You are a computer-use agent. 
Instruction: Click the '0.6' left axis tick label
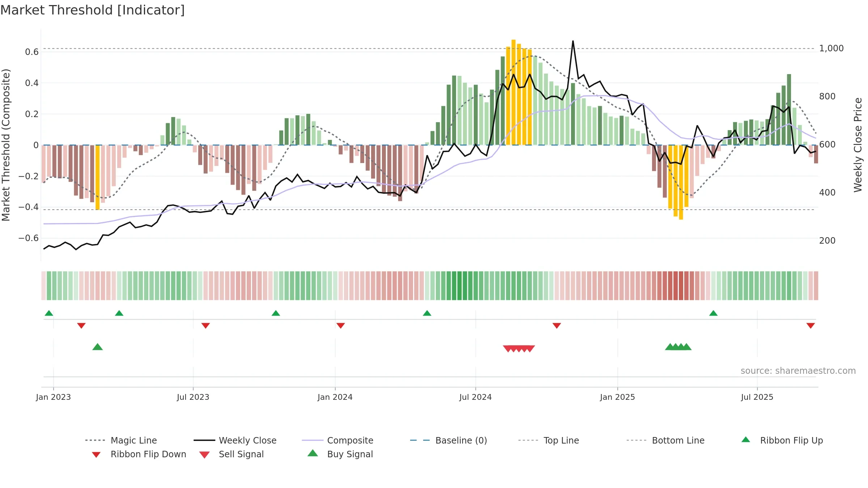click(x=32, y=52)
